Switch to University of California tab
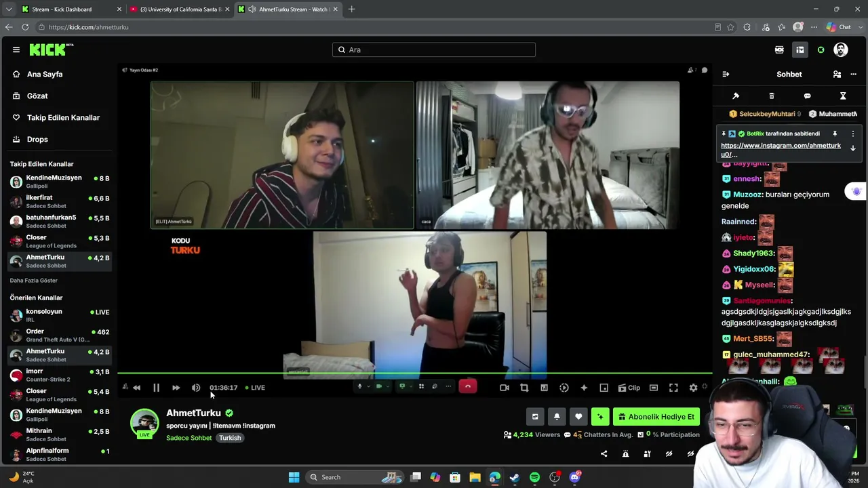This screenshot has width=868, height=488. [180, 9]
